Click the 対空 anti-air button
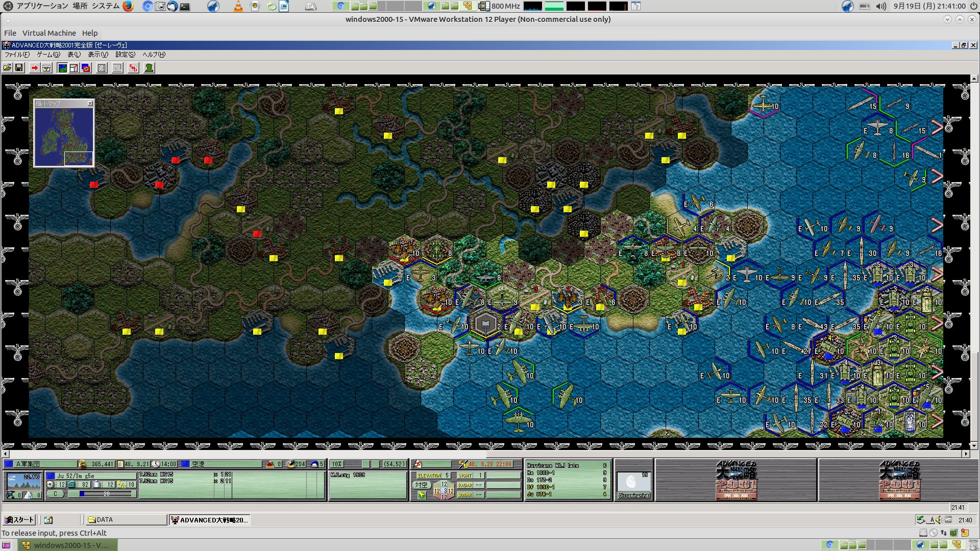This screenshot has height=551, width=980. tap(421, 485)
